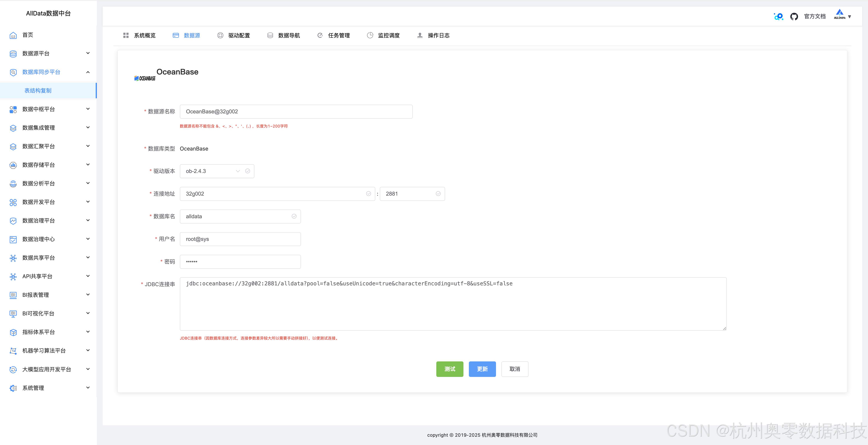The width and height of the screenshot is (868, 445).
Task: Click the AllData user avatar logo
Action: pos(839,15)
